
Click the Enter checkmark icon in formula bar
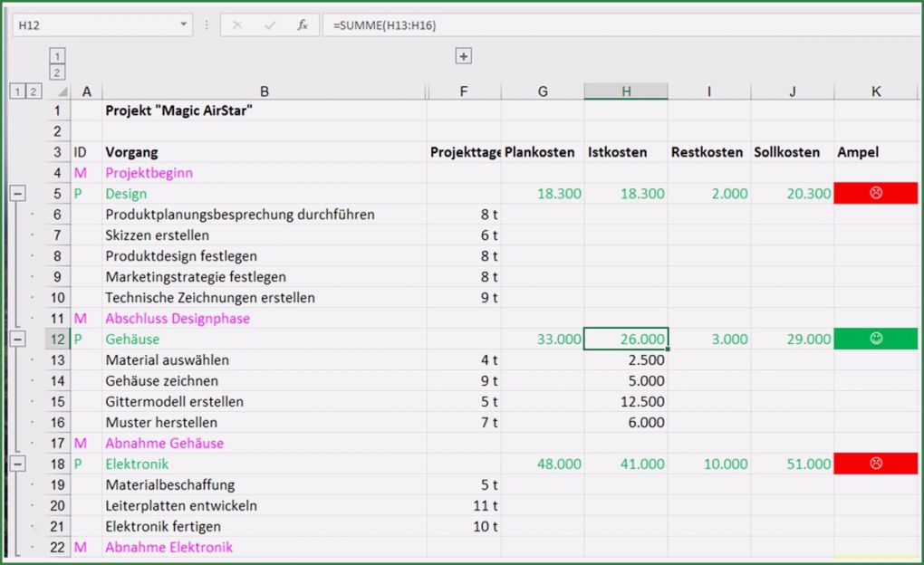(270, 25)
